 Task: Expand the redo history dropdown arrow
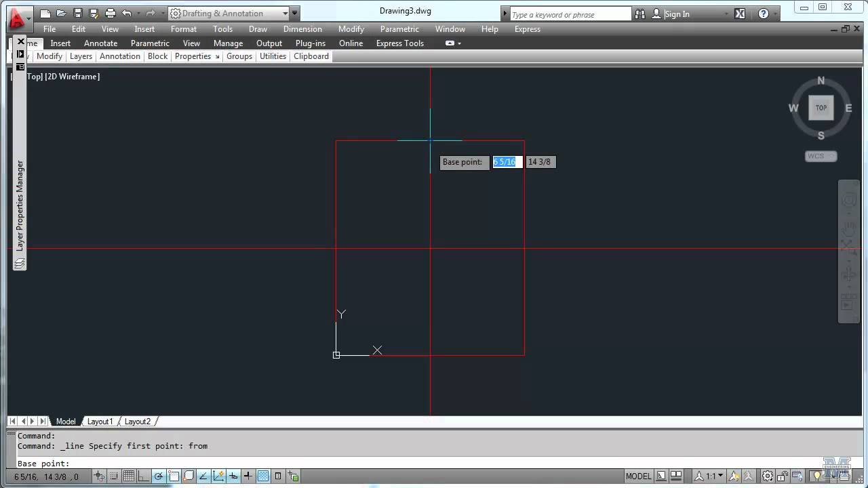[163, 14]
